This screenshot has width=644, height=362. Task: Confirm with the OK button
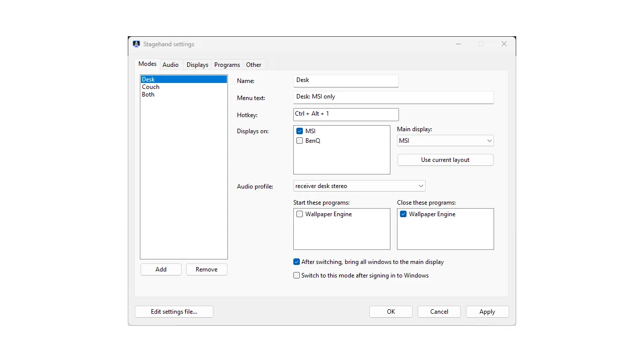click(x=391, y=312)
